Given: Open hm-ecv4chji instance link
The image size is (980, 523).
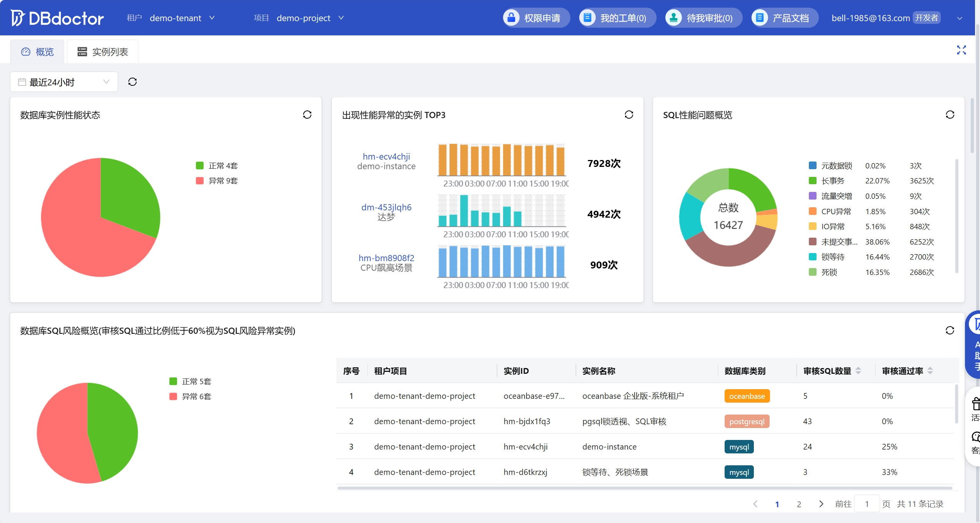Looking at the screenshot, I should (386, 157).
